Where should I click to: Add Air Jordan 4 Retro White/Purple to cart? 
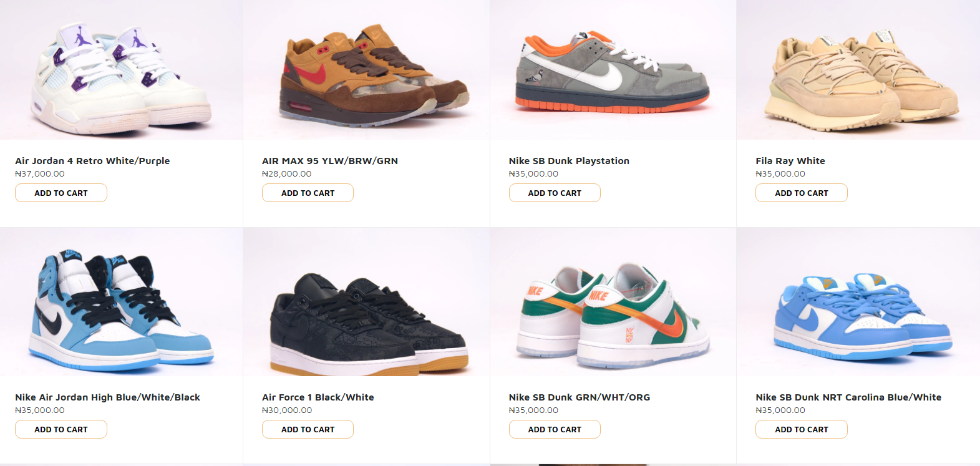click(61, 193)
